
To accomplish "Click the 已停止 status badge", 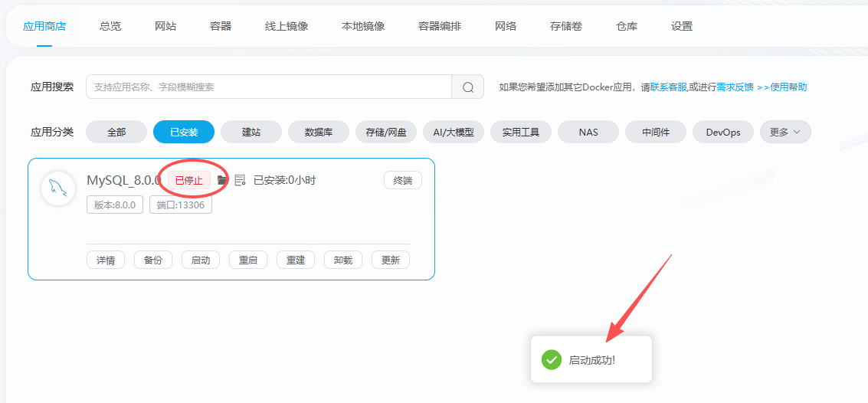I will click(189, 180).
